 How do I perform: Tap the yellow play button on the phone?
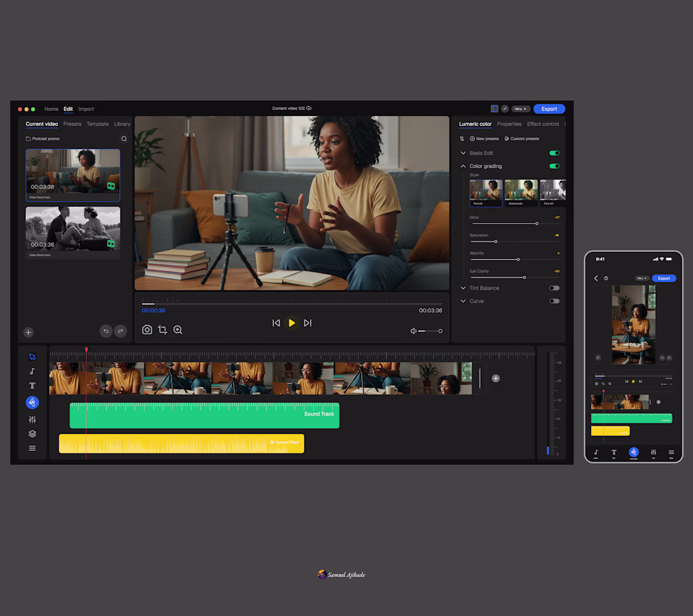tap(634, 381)
